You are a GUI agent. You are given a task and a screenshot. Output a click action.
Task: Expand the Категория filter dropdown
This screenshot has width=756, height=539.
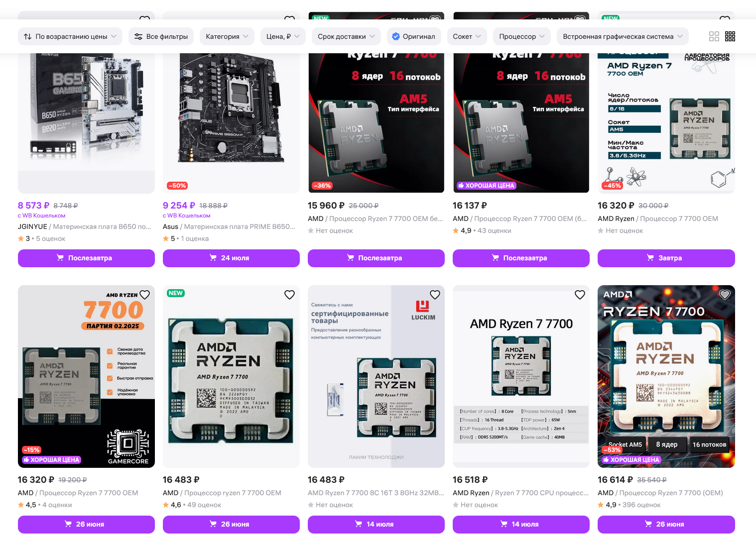tap(227, 36)
